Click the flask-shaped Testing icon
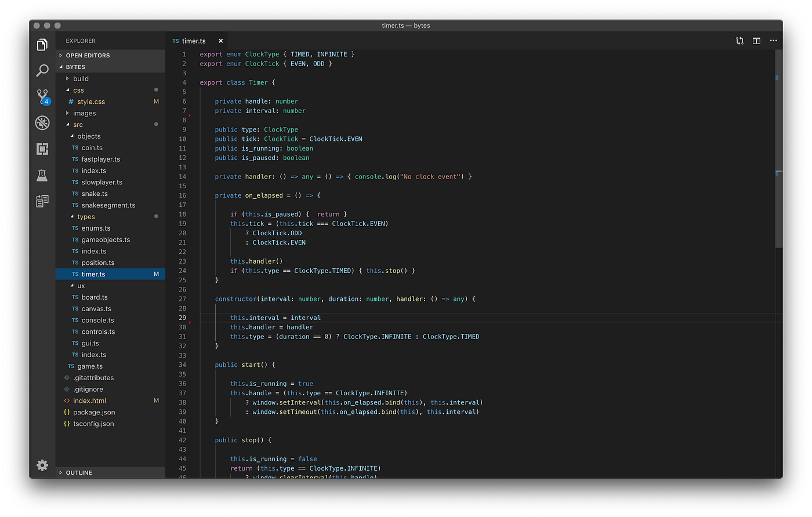The image size is (812, 517). 42,175
